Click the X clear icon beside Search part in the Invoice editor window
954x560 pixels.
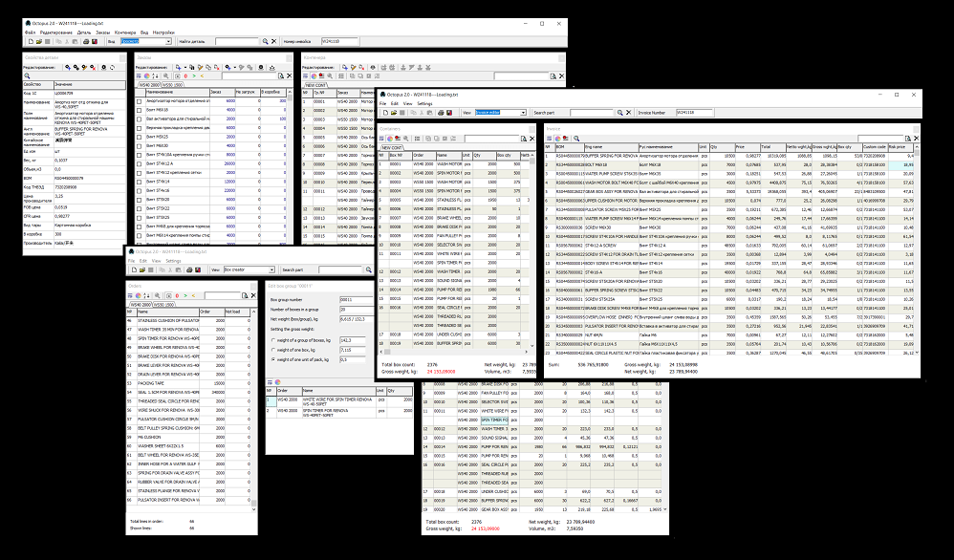pos(628,113)
